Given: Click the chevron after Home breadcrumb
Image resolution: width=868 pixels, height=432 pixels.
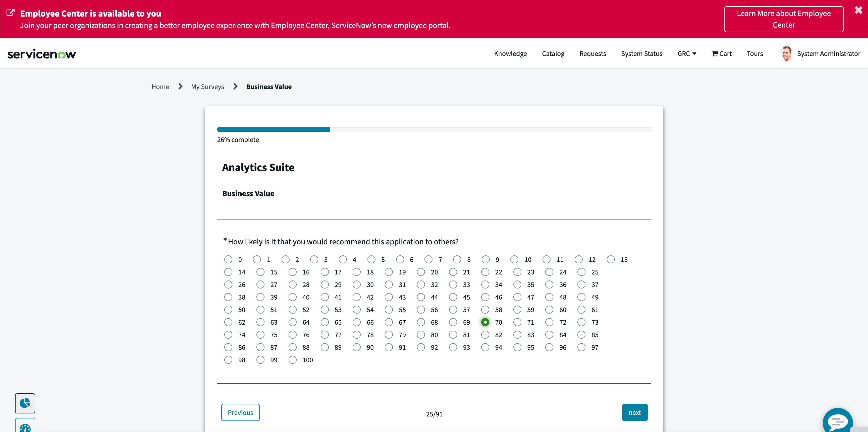Looking at the screenshot, I should pos(180,87).
